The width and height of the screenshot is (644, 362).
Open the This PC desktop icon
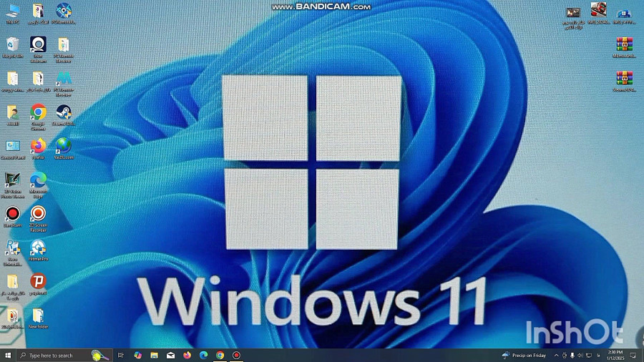pos(13,14)
